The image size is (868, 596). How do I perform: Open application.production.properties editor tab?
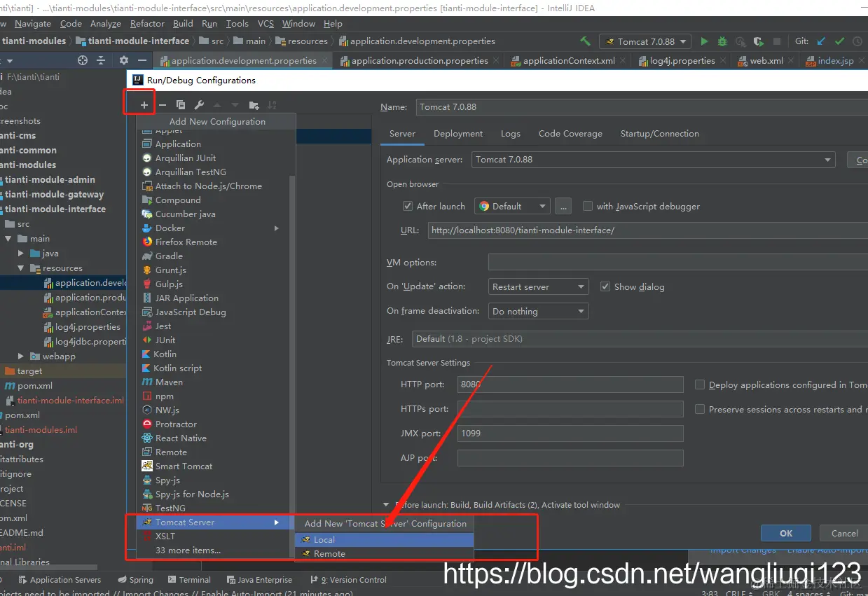(420, 60)
